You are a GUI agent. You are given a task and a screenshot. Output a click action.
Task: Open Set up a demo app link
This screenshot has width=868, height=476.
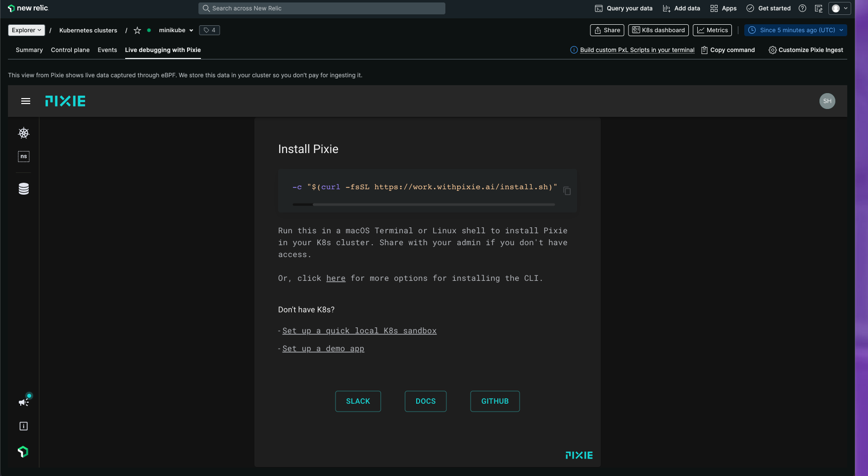(323, 349)
